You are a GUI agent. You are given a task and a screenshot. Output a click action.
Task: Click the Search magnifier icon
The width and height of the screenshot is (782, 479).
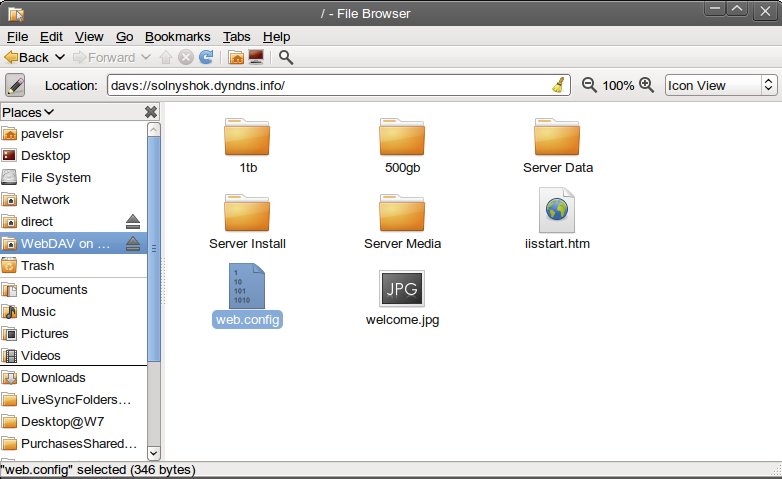[286, 57]
